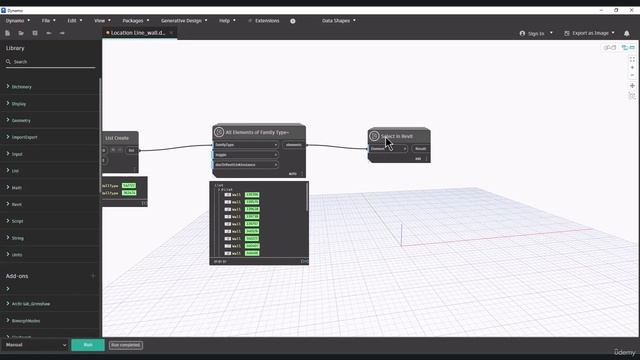Switch to background geometry preview navigation icon

tap(609, 48)
